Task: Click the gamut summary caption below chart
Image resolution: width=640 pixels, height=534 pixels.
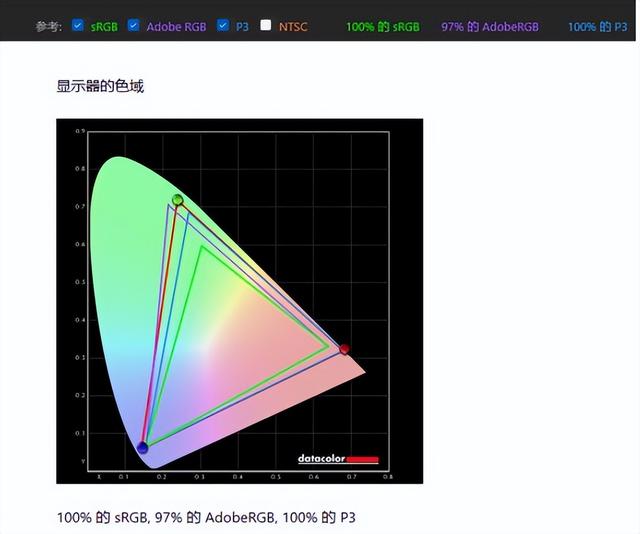Action: 206,518
